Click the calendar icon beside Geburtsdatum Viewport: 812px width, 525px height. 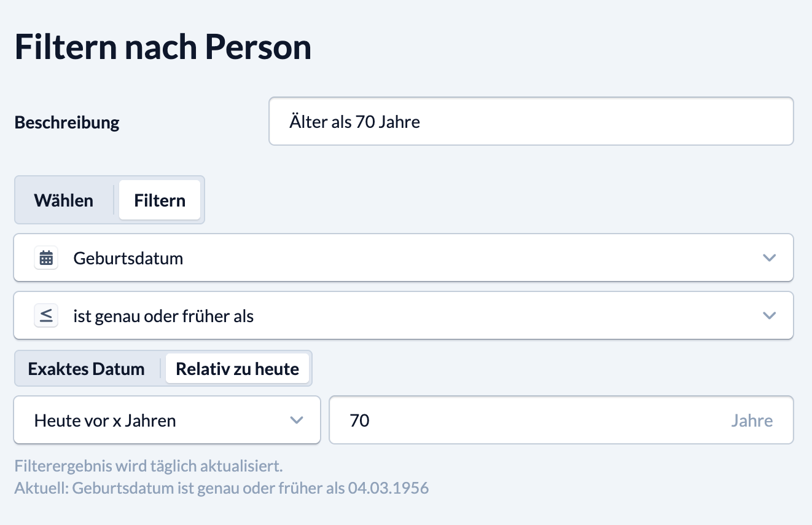click(46, 258)
